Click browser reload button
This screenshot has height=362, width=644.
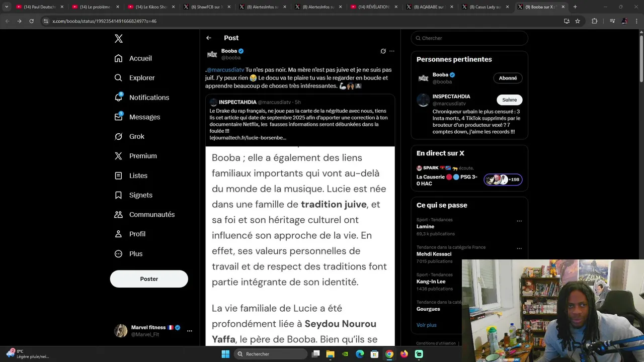(x=31, y=21)
